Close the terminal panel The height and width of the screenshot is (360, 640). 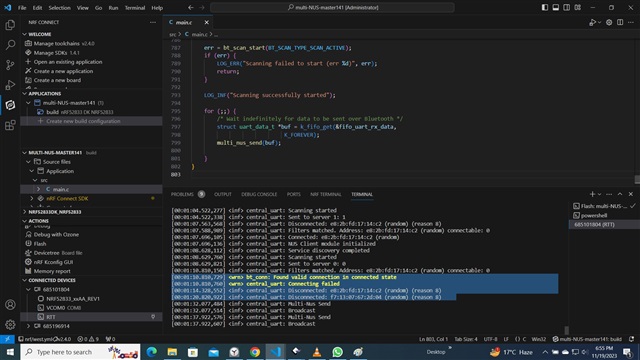pos(631,194)
